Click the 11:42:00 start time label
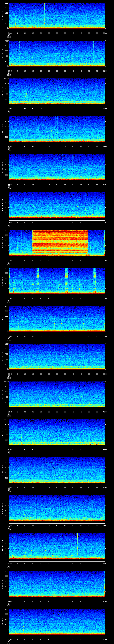The width and height of the screenshot is (114, 644). click(9, 525)
